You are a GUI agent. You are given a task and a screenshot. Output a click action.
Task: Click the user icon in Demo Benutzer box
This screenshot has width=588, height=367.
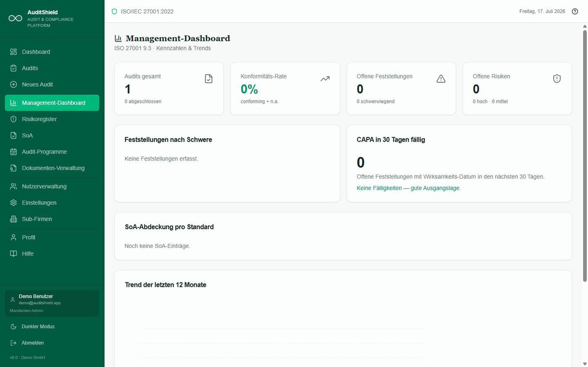coord(13,299)
